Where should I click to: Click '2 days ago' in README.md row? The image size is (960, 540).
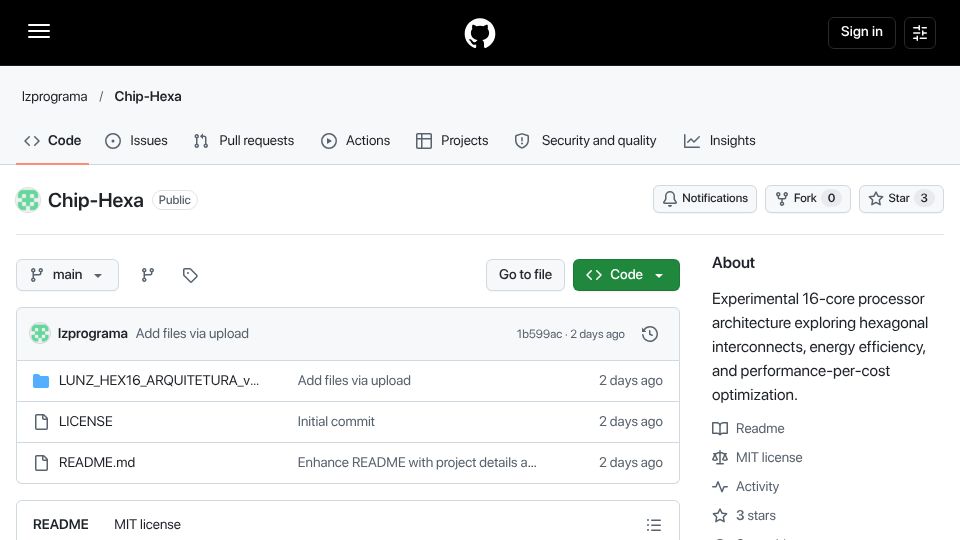click(631, 463)
